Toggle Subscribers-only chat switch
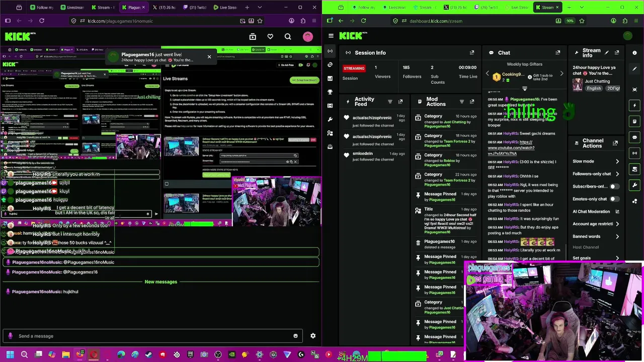Screen dimensions: 644x362 tap(614, 186)
